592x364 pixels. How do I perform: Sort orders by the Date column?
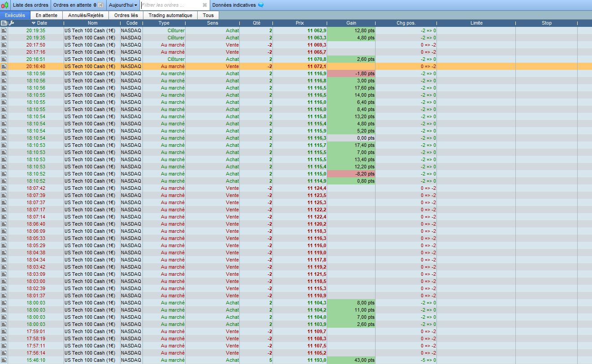click(39, 23)
